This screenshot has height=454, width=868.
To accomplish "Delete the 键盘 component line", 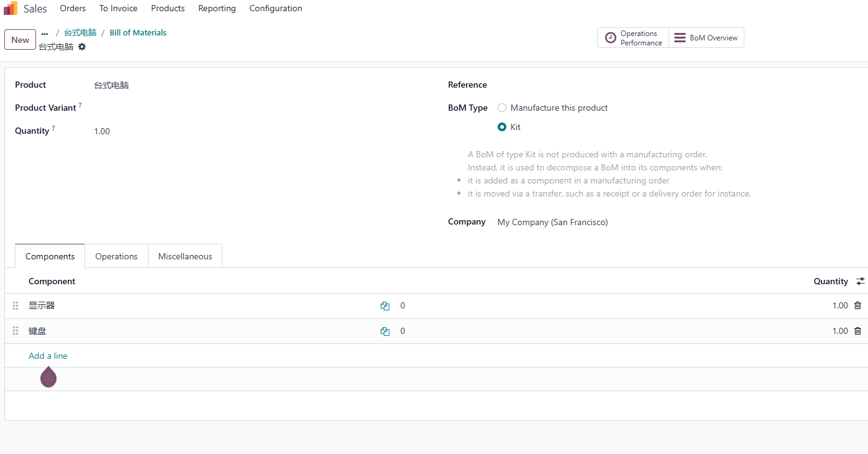I will (x=857, y=331).
